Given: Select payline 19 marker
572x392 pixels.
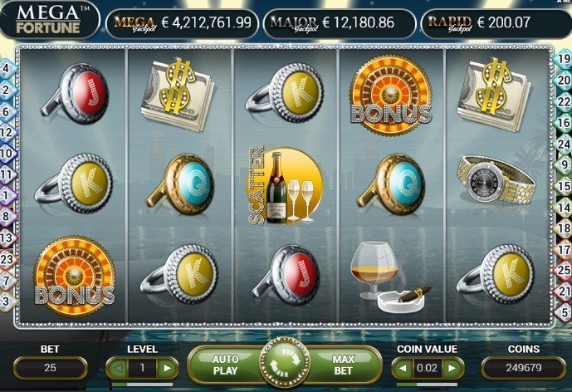Looking at the screenshot, I should [x=563, y=58].
